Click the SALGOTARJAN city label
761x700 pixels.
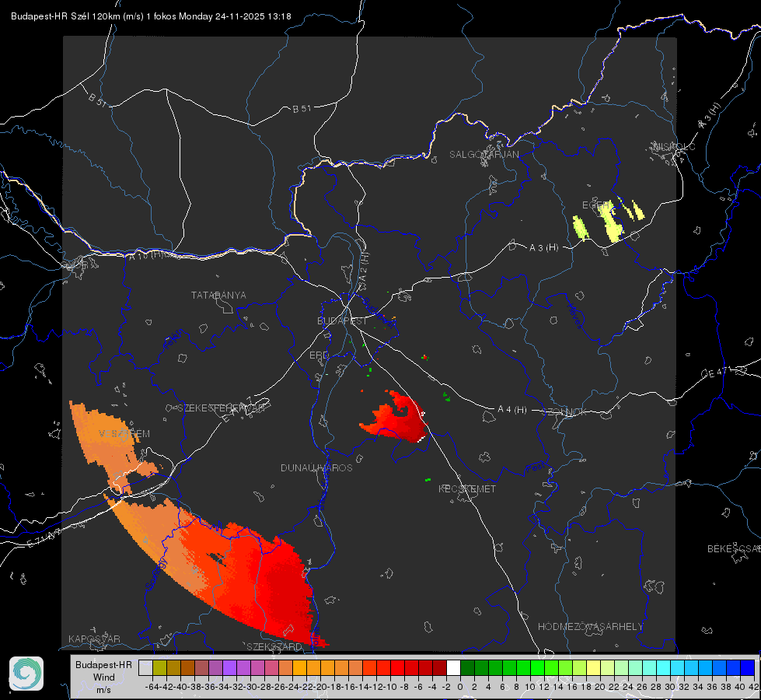[483, 155]
